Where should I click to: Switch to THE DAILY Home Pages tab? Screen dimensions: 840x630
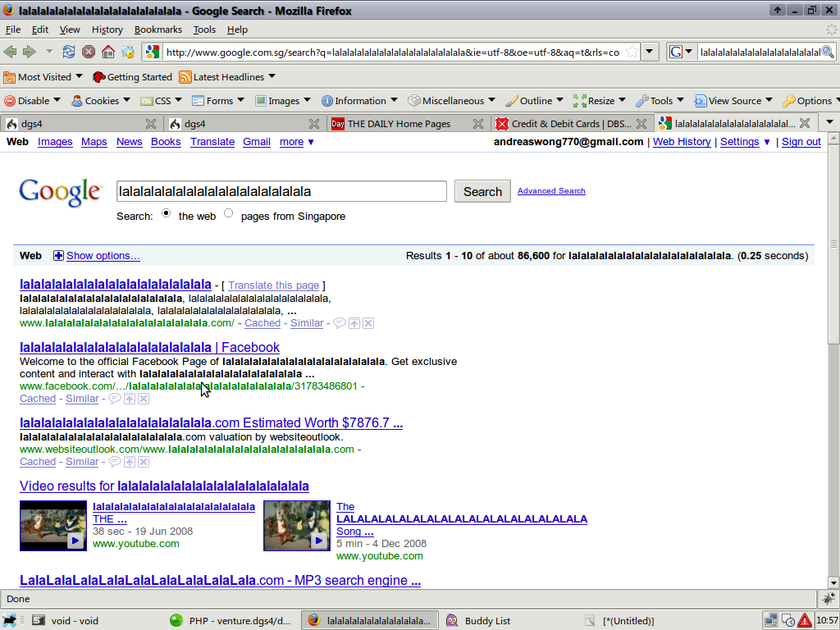click(399, 124)
